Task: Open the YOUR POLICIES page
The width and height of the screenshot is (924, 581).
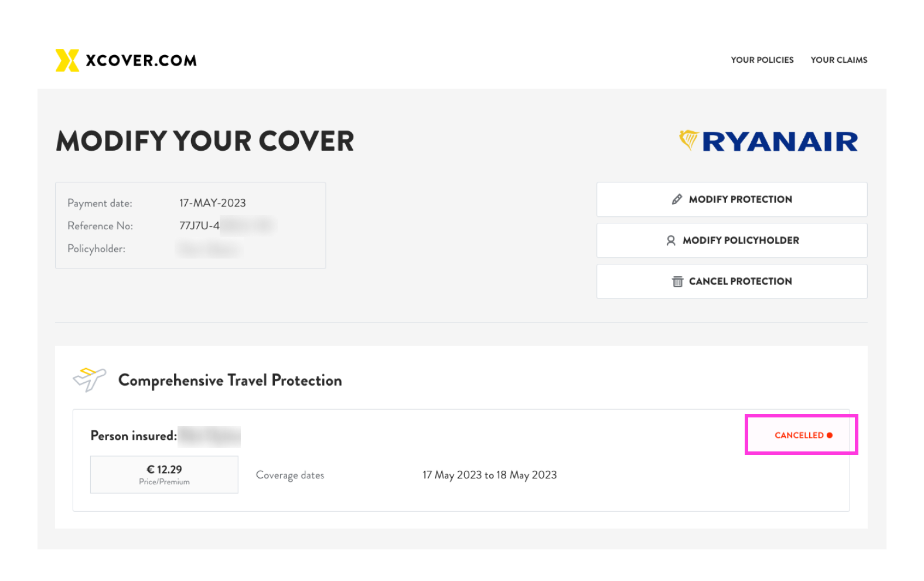Action: click(762, 59)
